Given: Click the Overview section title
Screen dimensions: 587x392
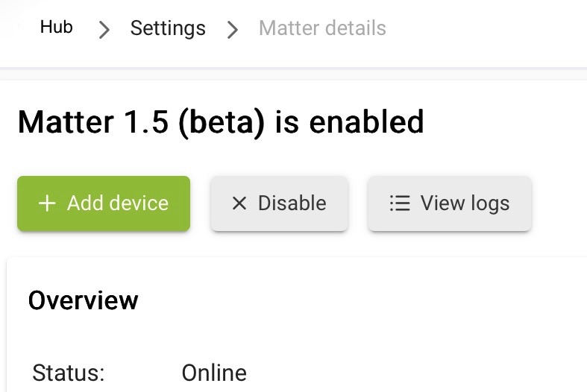Looking at the screenshot, I should [83, 300].
